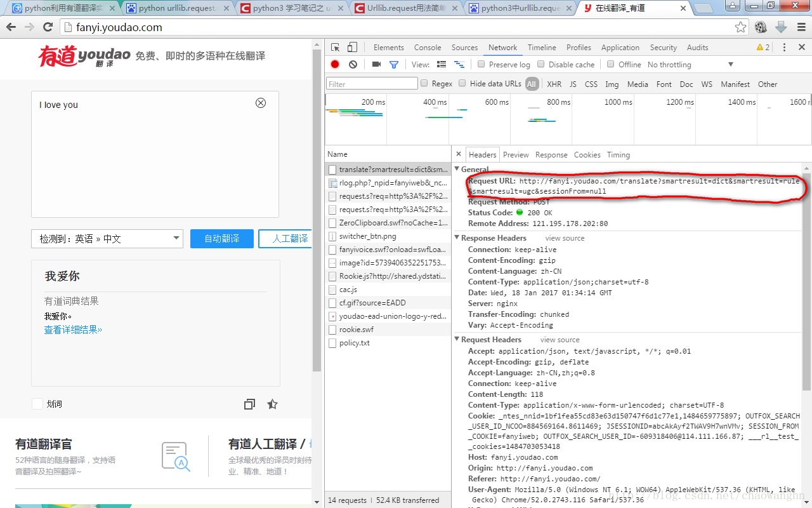Open the language selection dropdown
Screen dimensions: 812x508
click(x=107, y=239)
